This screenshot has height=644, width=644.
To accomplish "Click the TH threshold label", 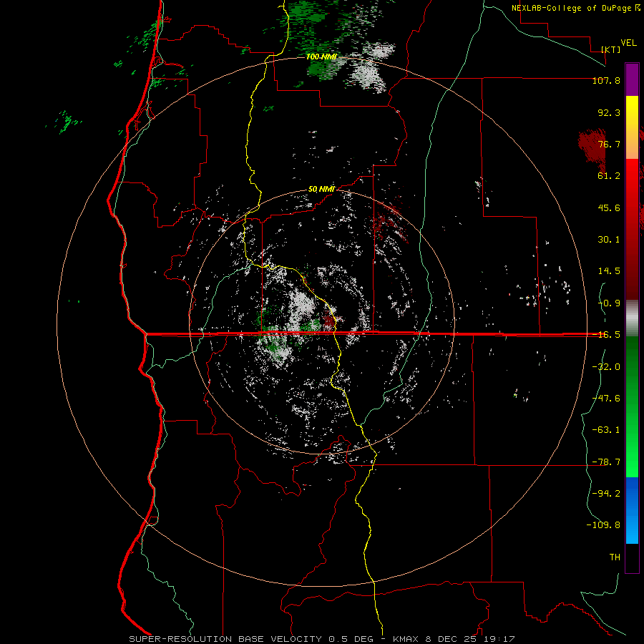I will click(x=615, y=557).
